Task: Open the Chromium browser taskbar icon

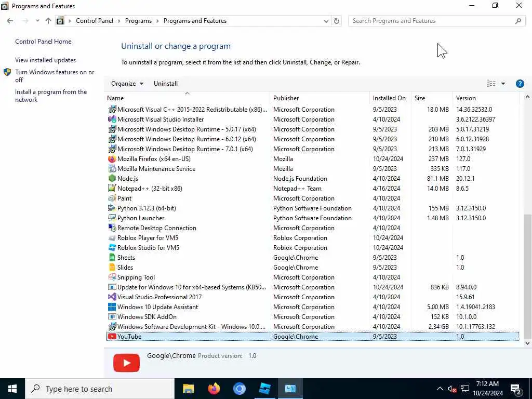Action: click(239, 389)
